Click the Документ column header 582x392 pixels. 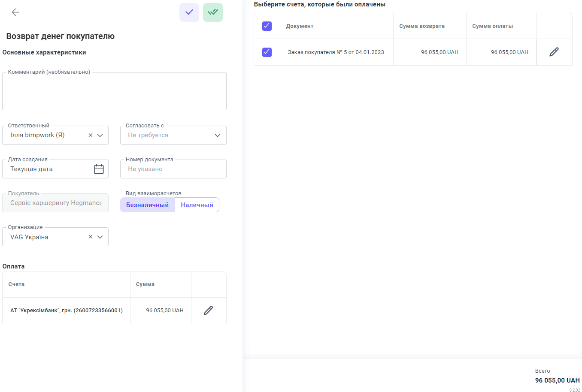click(x=300, y=26)
